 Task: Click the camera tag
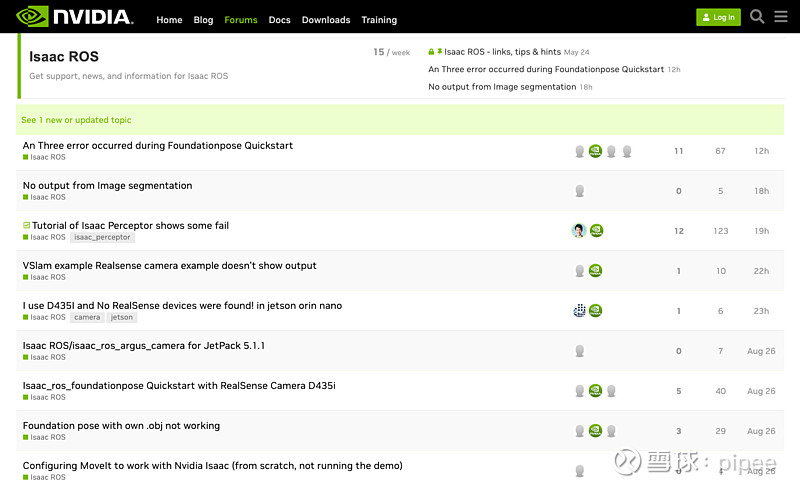pyautogui.click(x=87, y=317)
